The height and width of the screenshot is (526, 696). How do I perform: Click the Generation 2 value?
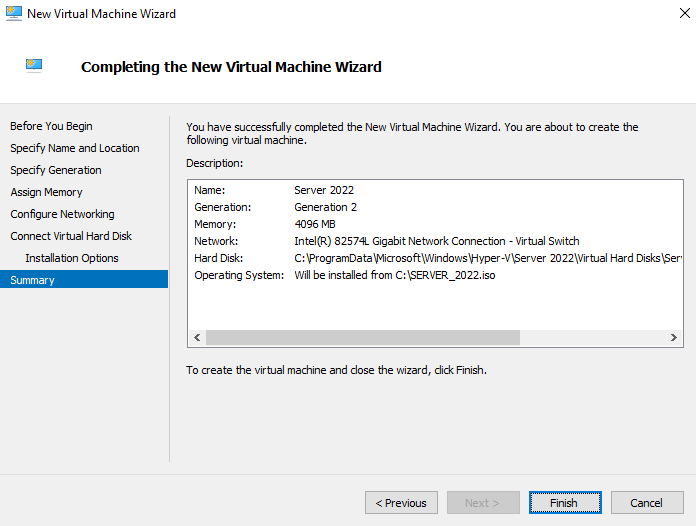pyautogui.click(x=325, y=207)
